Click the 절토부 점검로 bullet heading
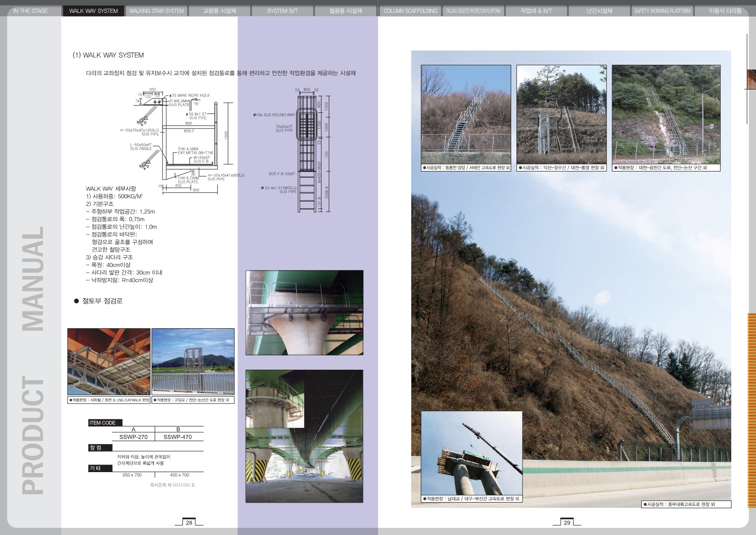Image resolution: width=756 pixels, height=535 pixels. point(99,301)
